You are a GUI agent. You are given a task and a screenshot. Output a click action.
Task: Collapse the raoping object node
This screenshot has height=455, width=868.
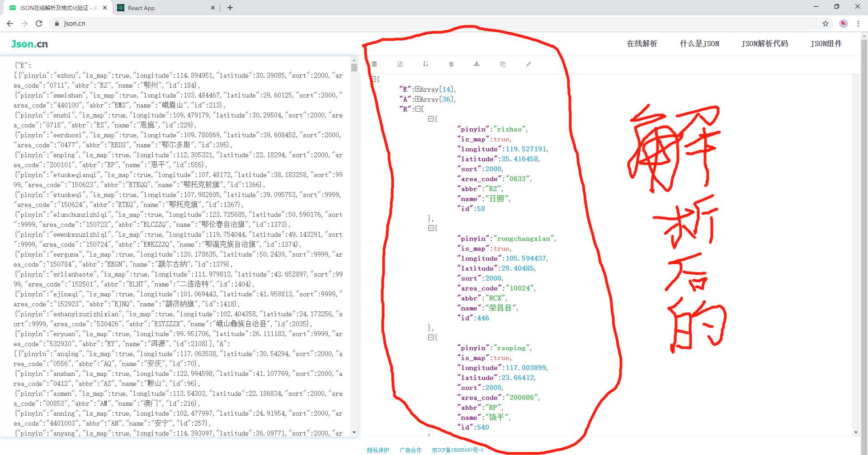coord(431,338)
